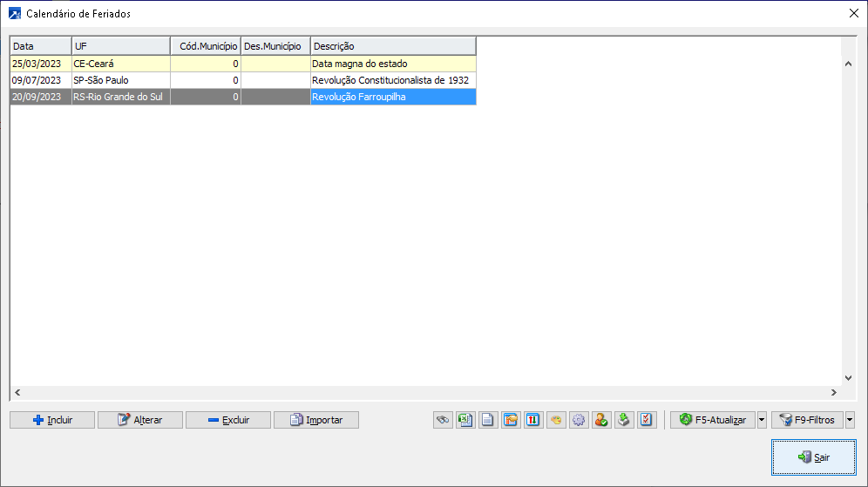Click Excluir to delete the holiday
The height and width of the screenshot is (487, 868).
(x=228, y=420)
